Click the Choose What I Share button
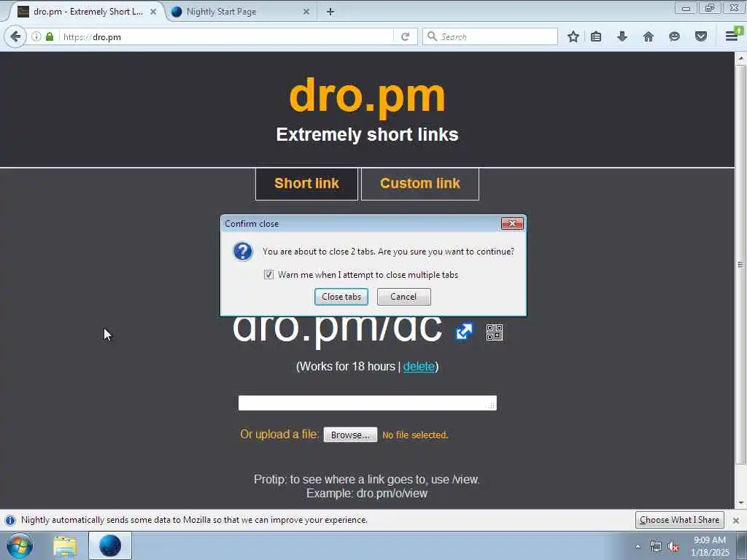Image resolution: width=747 pixels, height=560 pixels. pyautogui.click(x=679, y=520)
